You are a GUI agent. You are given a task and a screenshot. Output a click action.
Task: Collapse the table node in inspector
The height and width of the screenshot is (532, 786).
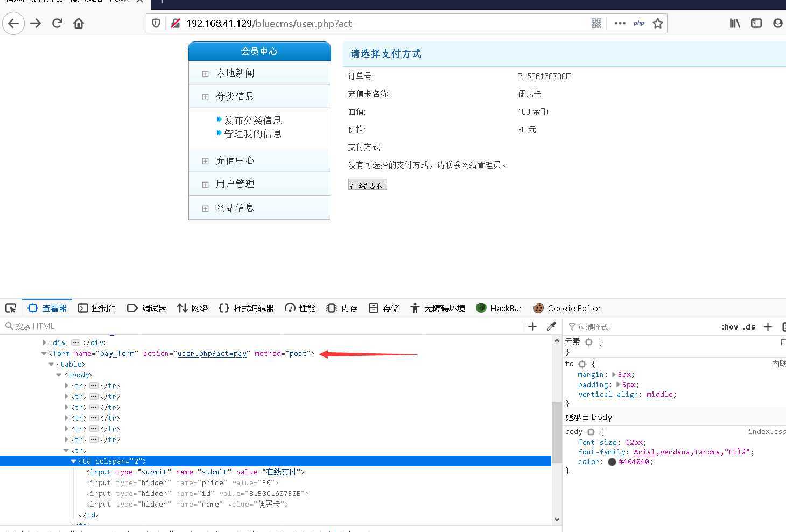click(52, 365)
